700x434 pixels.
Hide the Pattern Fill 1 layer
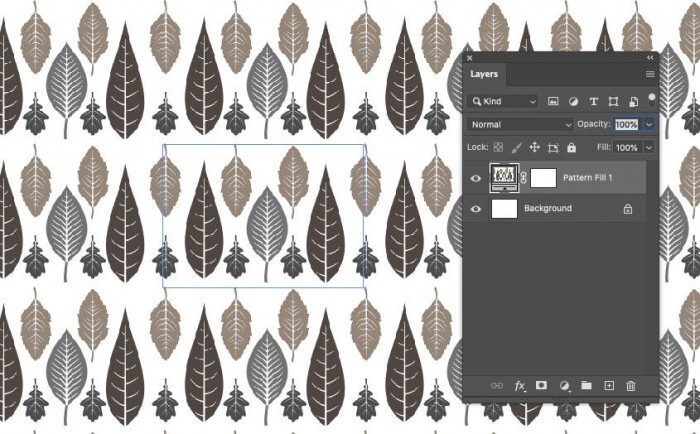coord(476,178)
